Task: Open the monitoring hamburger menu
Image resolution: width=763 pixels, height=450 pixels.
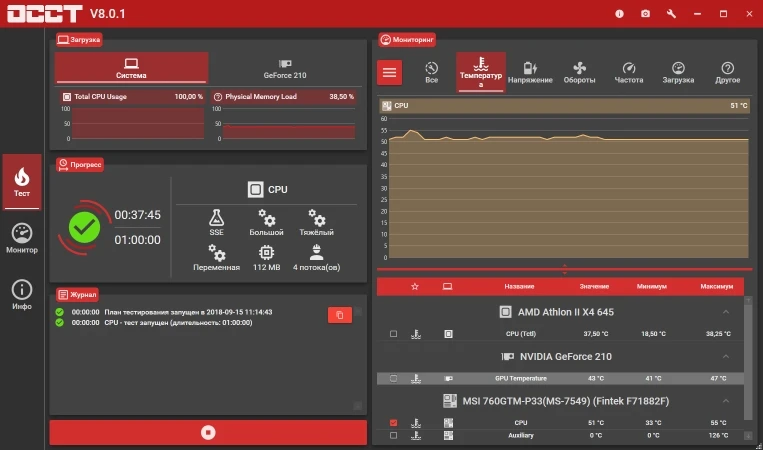Action: tap(389, 72)
